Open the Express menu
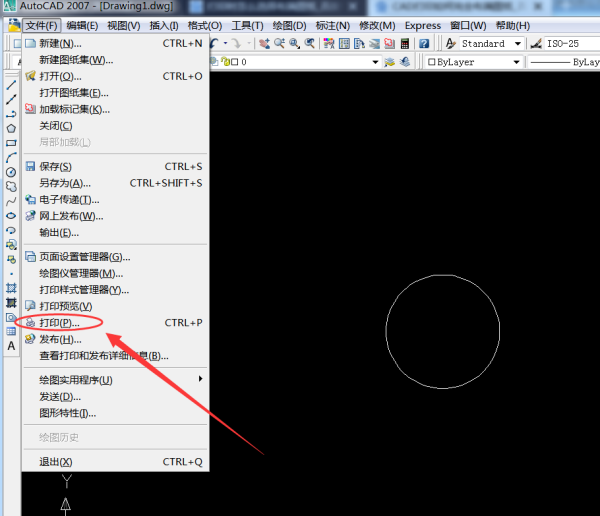 (423, 26)
